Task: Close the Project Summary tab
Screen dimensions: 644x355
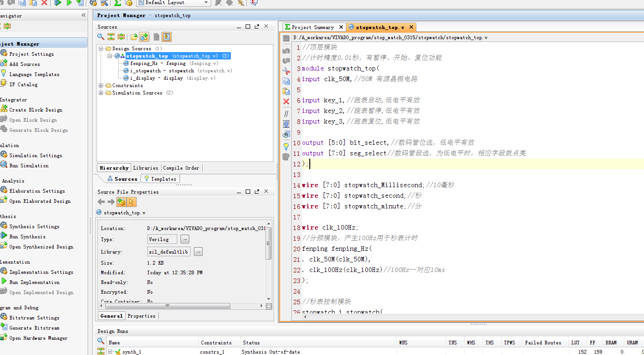Action: click(341, 27)
